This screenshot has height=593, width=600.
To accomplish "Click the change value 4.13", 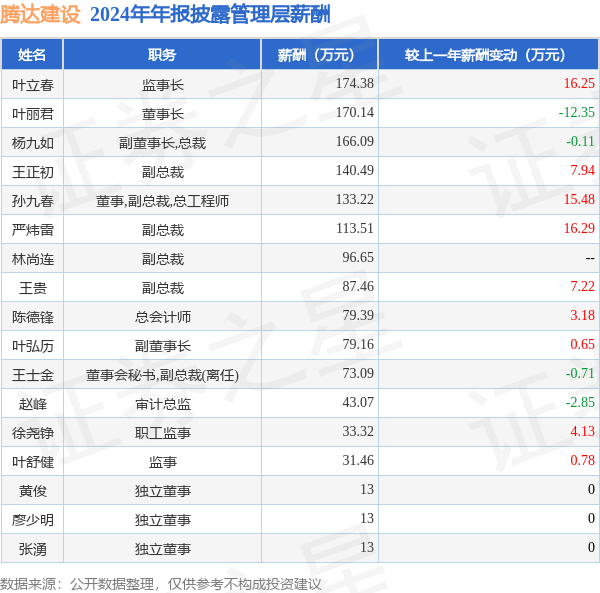I will pyautogui.click(x=583, y=432).
